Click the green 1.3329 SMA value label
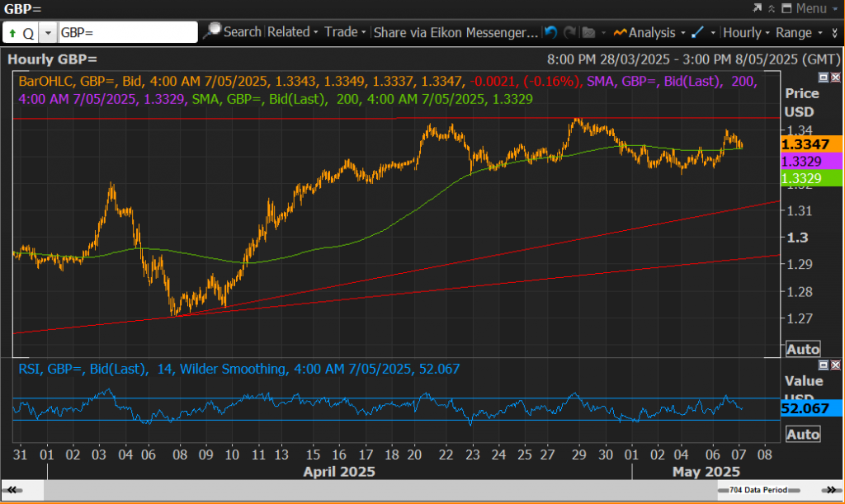The image size is (845, 504). coord(811,178)
